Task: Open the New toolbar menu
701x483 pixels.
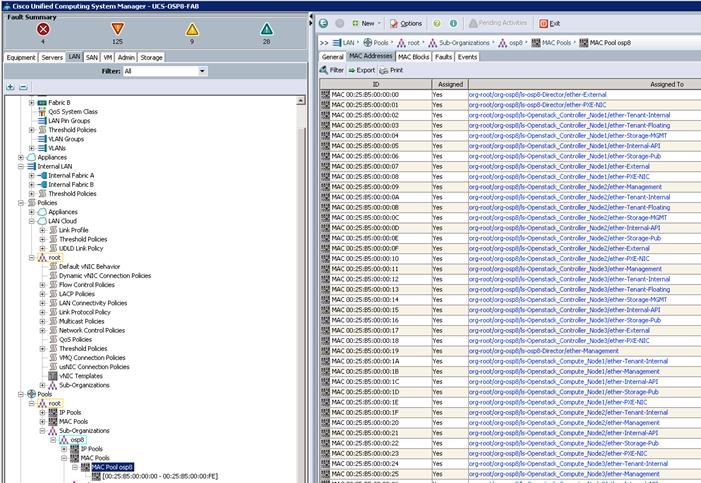Action: click(x=367, y=23)
